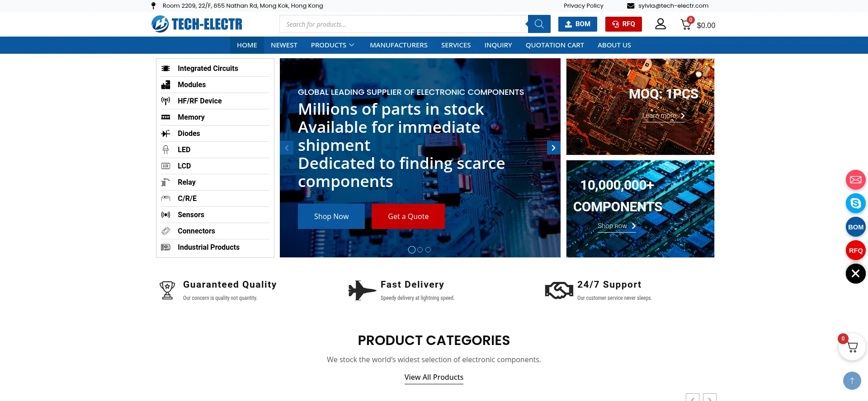The height and width of the screenshot is (401, 868).
Task: Open the Quotation Cart menu item
Action: (554, 45)
